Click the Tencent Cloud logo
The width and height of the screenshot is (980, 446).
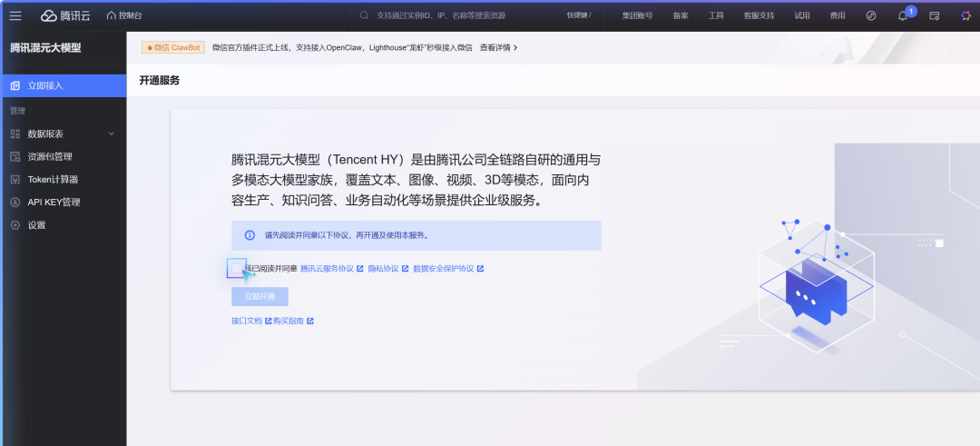pos(64,15)
